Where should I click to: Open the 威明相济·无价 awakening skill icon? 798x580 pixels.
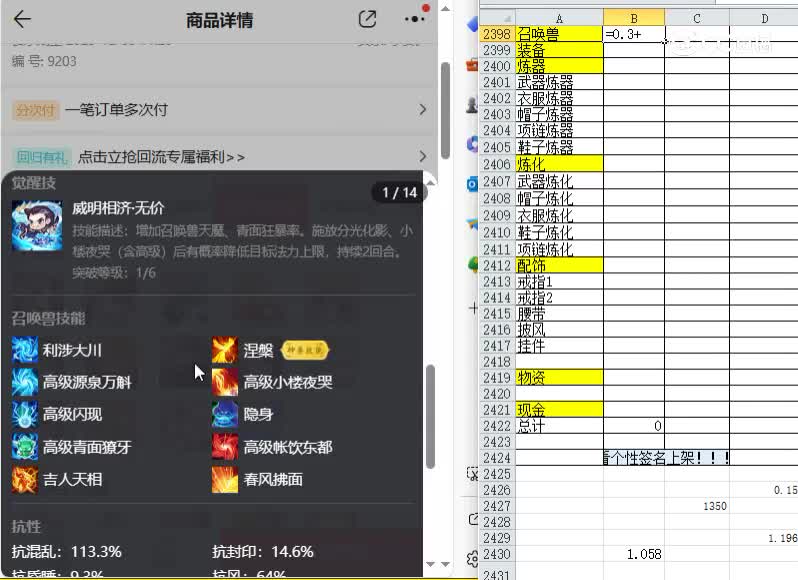pyautogui.click(x=37, y=226)
